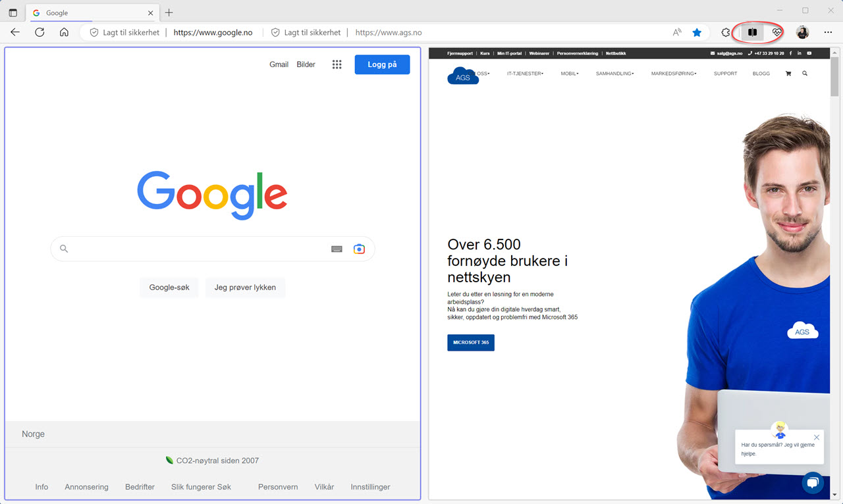This screenshot has height=504, width=843.
Task: Activate the Read aloud icon
Action: [x=677, y=32]
